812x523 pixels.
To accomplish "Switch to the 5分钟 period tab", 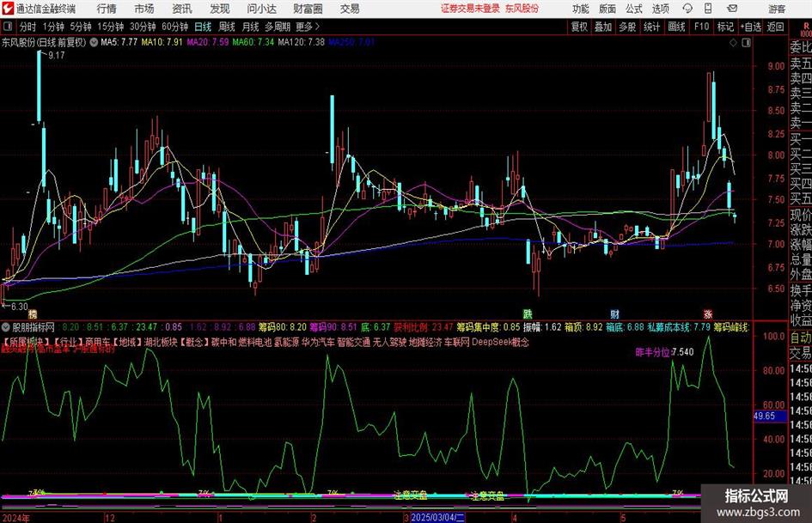I will (80, 27).
